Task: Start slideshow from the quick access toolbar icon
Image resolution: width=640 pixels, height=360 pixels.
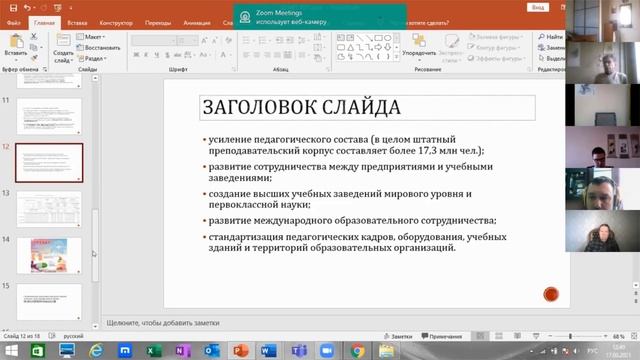Action: click(58, 8)
